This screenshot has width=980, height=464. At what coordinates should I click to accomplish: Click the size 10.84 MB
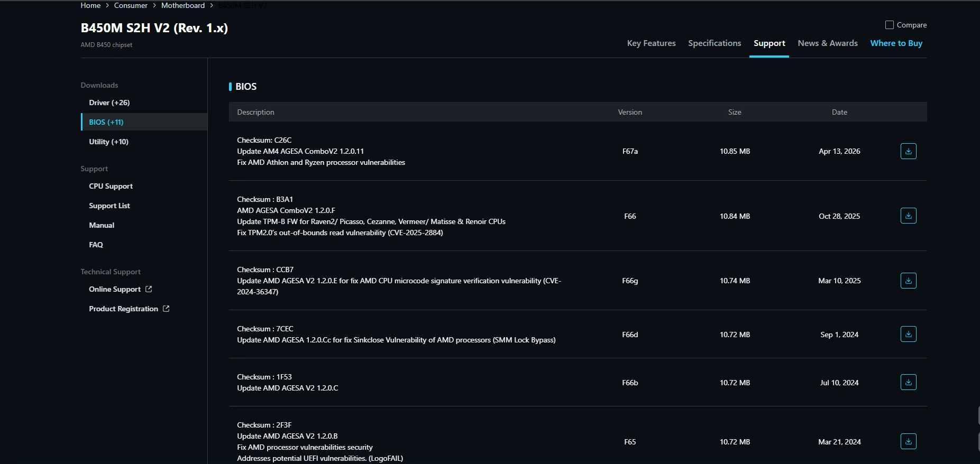pos(735,216)
